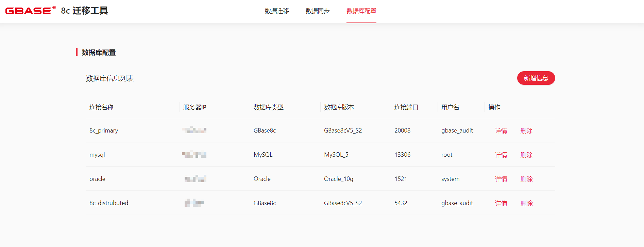This screenshot has height=247, width=644.
Task: View 详情 for 8c_primary connection
Action: [x=501, y=131]
